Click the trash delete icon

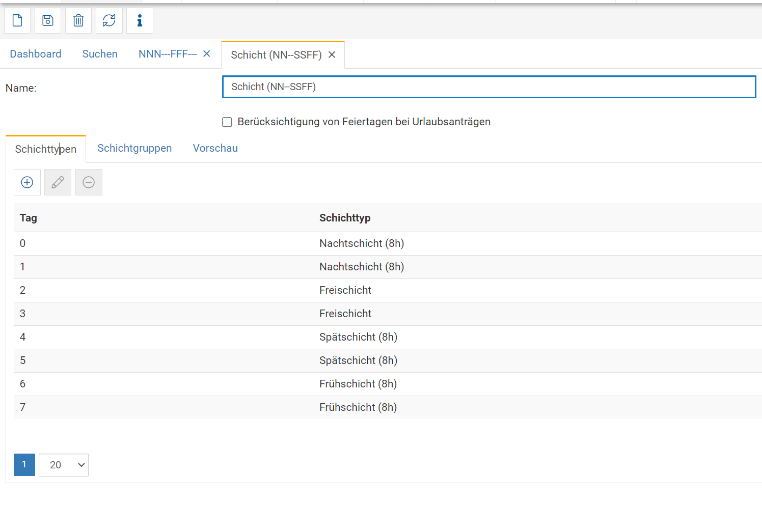point(78,20)
